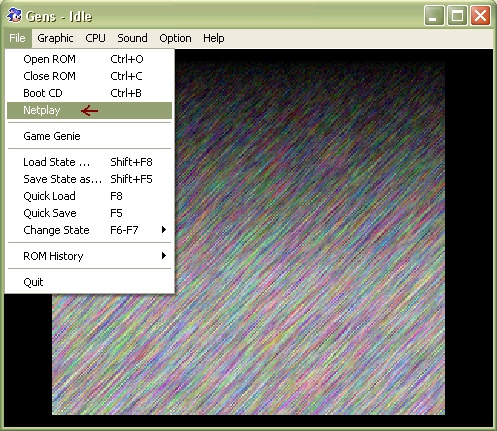This screenshot has height=431, width=497.
Task: Close the Gens window
Action: click(x=480, y=15)
